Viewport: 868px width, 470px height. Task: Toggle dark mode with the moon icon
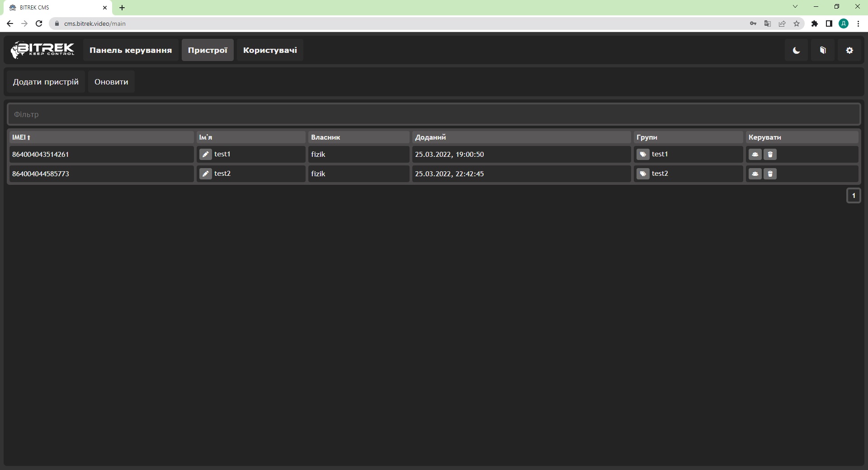[x=796, y=50]
